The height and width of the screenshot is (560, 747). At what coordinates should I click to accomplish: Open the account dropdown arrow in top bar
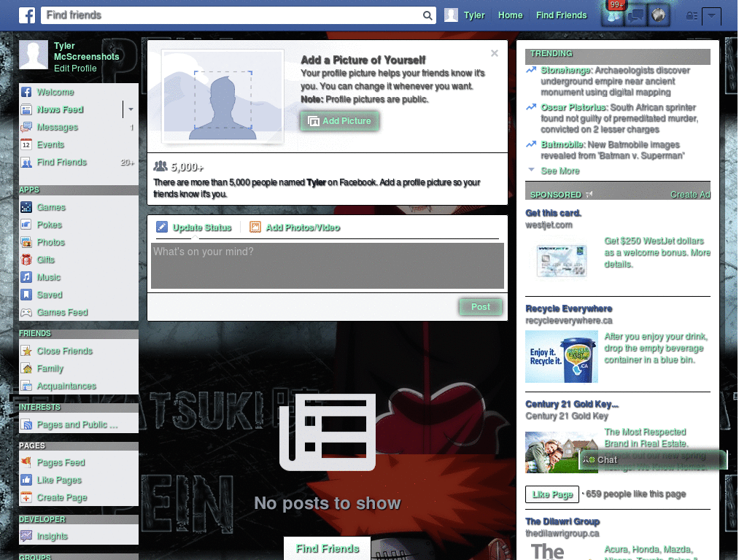pyautogui.click(x=711, y=16)
